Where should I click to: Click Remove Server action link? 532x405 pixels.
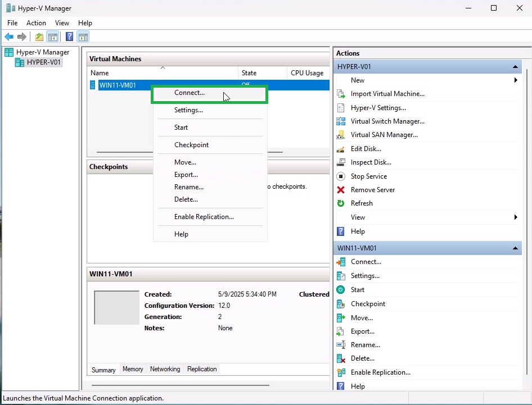(x=373, y=190)
